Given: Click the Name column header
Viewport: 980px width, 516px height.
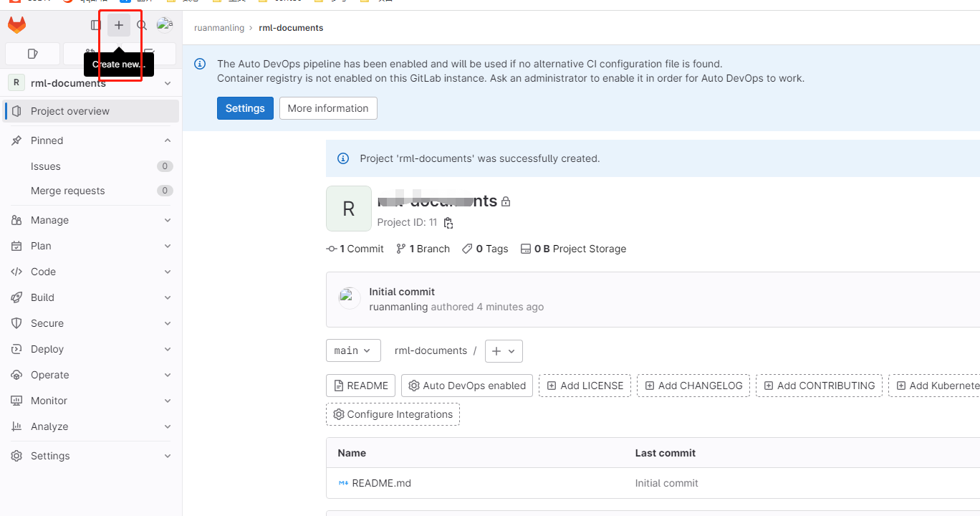Looking at the screenshot, I should pyautogui.click(x=352, y=453).
